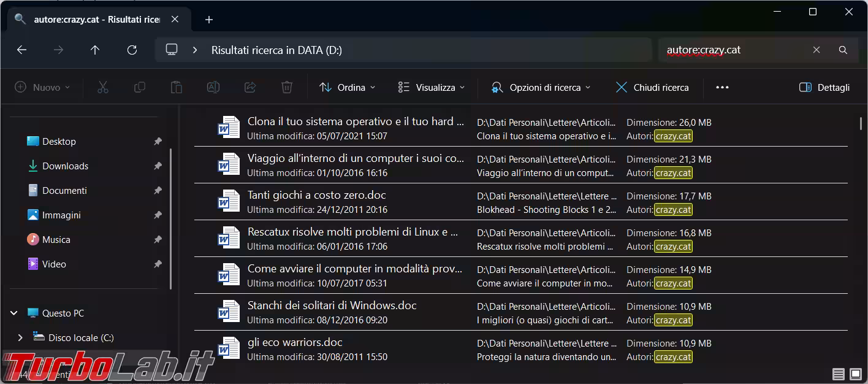Navigate back with the back arrow

[22, 50]
